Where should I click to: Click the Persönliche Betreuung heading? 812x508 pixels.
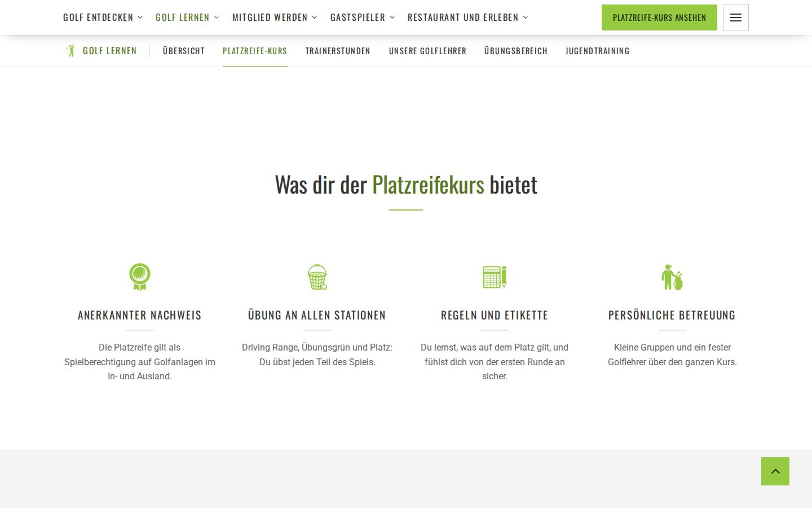[x=672, y=315]
